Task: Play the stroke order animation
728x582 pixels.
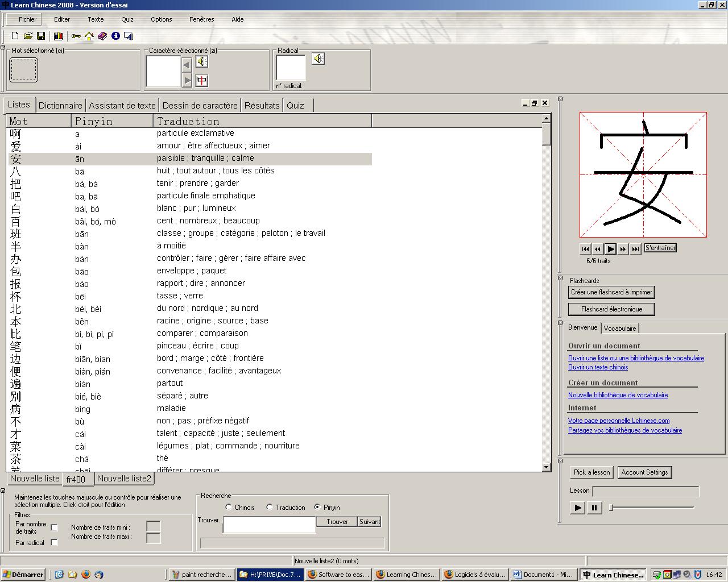Action: click(x=610, y=249)
